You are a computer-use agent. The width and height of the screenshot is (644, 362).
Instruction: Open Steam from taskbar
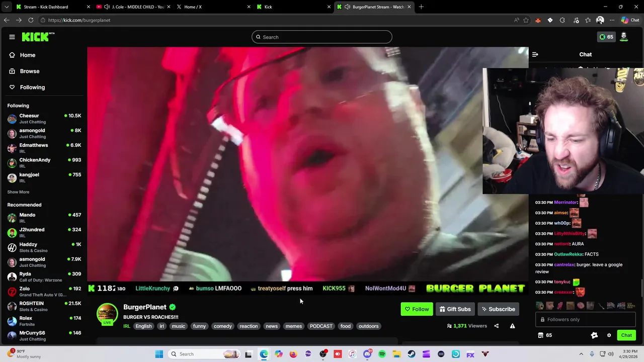pos(411,354)
